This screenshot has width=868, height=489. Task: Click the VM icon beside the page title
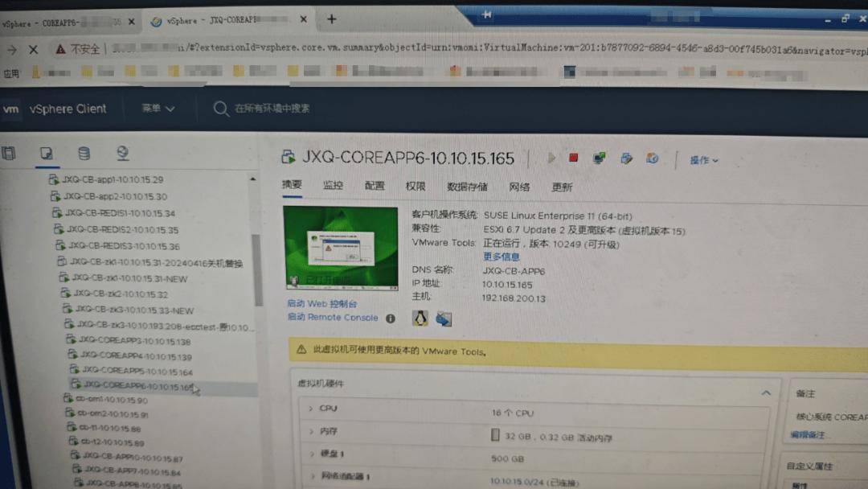pyautogui.click(x=289, y=158)
